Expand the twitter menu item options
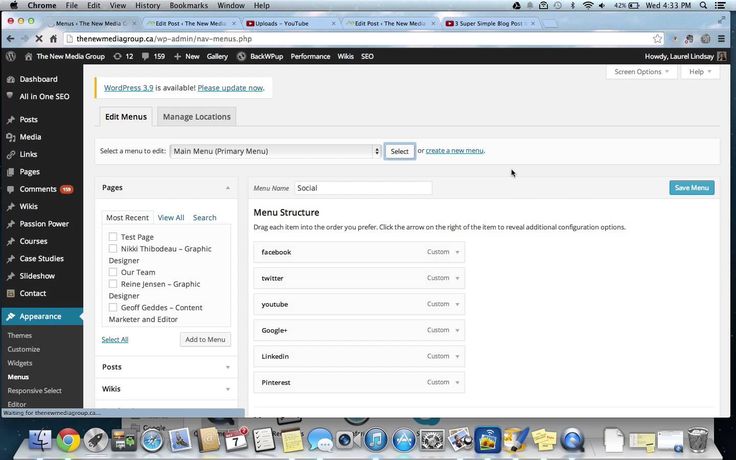The height and width of the screenshot is (460, 736). (x=457, y=278)
